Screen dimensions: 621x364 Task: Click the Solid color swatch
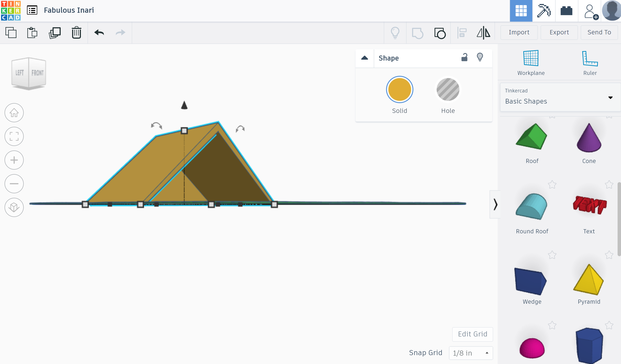pos(399,90)
